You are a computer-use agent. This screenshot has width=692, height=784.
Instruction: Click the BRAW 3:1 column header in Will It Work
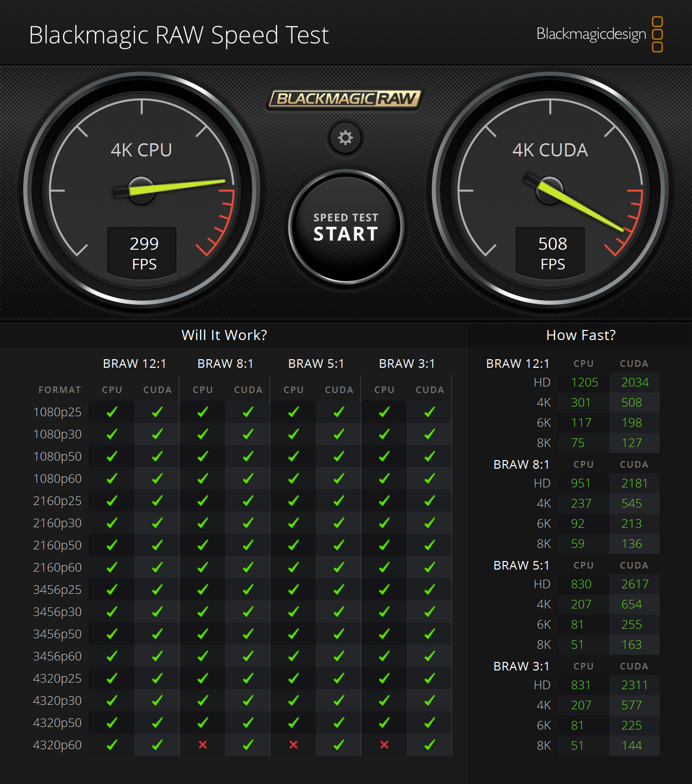pos(407,364)
